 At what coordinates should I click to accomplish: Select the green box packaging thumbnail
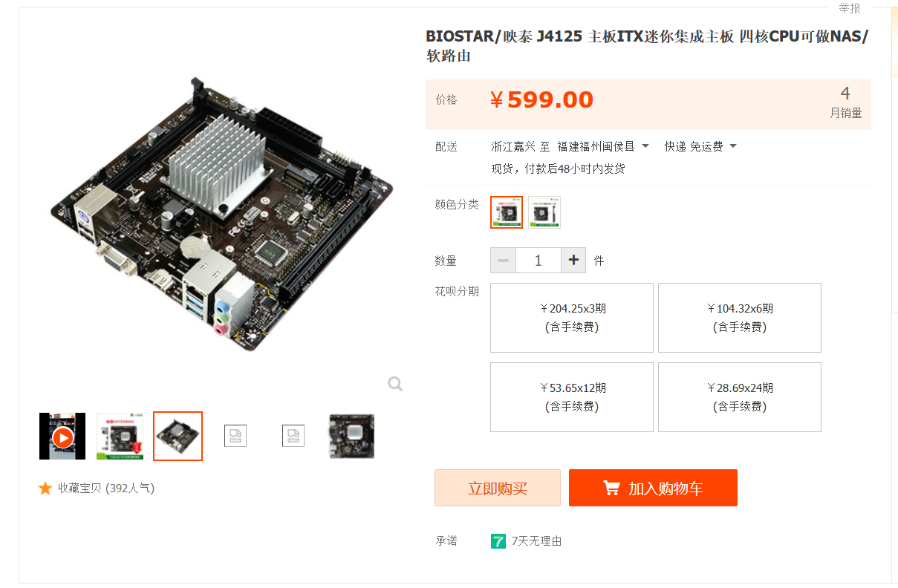(x=120, y=436)
